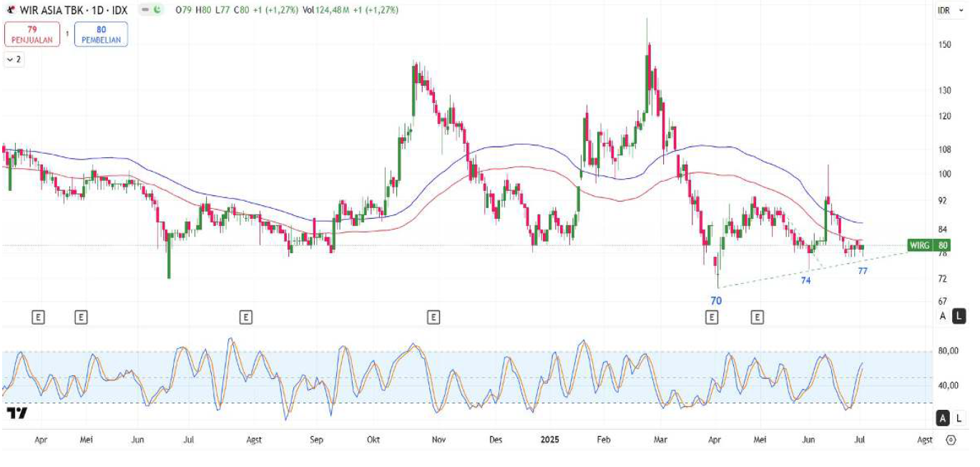This screenshot has height=467, width=980.
Task: Click the gray dash icon beside moon
Action: click(x=144, y=10)
